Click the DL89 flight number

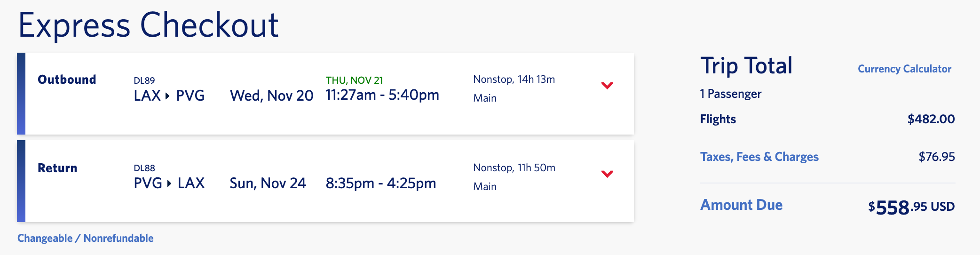144,80
